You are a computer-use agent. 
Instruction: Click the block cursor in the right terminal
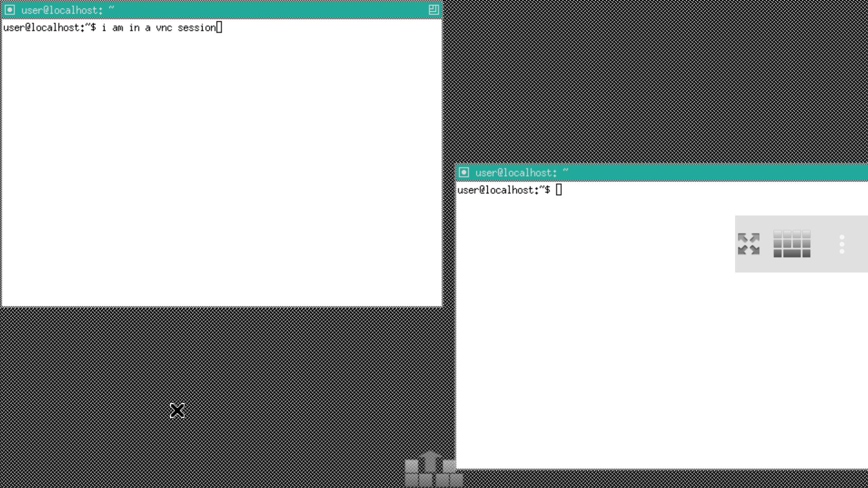[560, 189]
